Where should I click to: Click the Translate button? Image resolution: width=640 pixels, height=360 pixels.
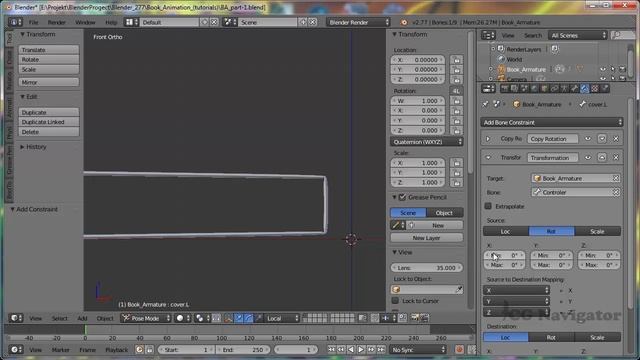(49, 50)
